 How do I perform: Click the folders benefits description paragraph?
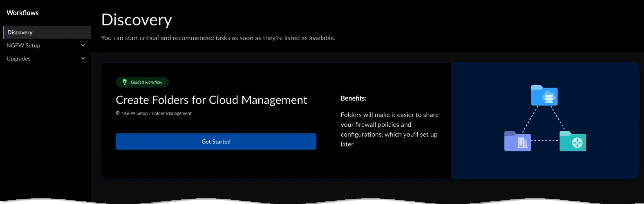pyautogui.click(x=389, y=129)
